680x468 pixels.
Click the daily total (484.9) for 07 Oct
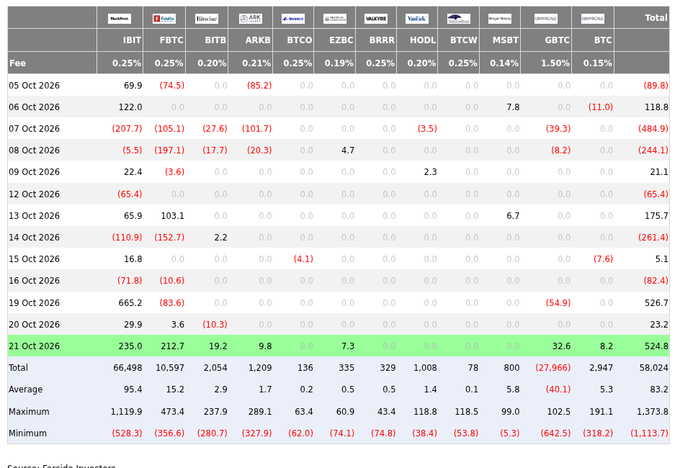click(653, 129)
